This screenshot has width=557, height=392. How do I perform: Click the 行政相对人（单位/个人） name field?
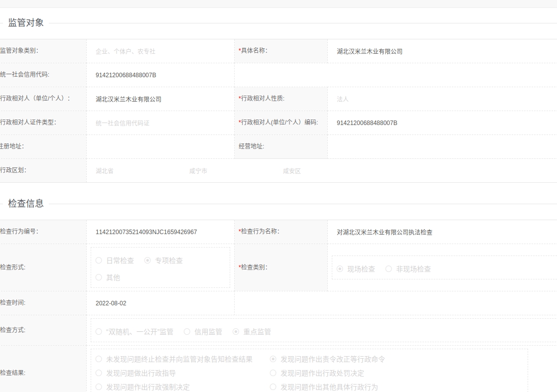tap(160, 99)
